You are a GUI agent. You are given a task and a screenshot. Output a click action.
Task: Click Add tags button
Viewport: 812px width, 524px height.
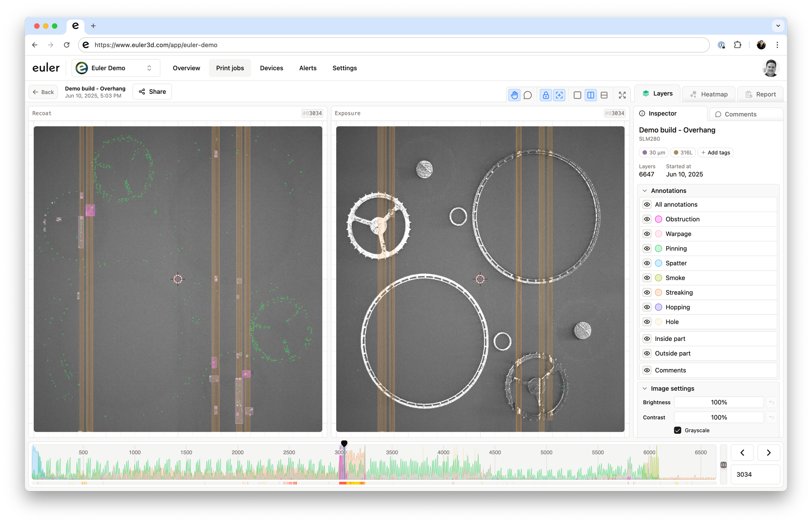click(x=715, y=153)
